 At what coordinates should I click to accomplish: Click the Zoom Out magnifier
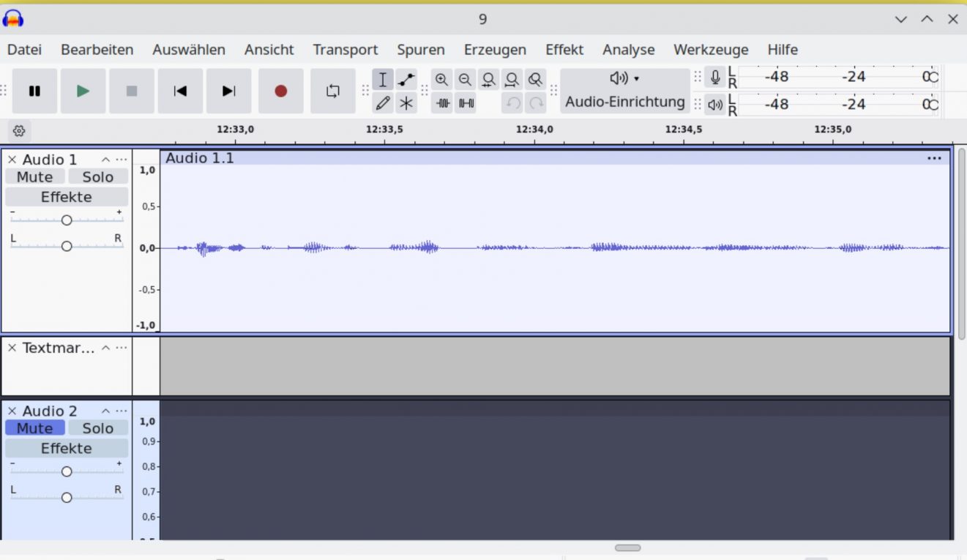click(465, 80)
